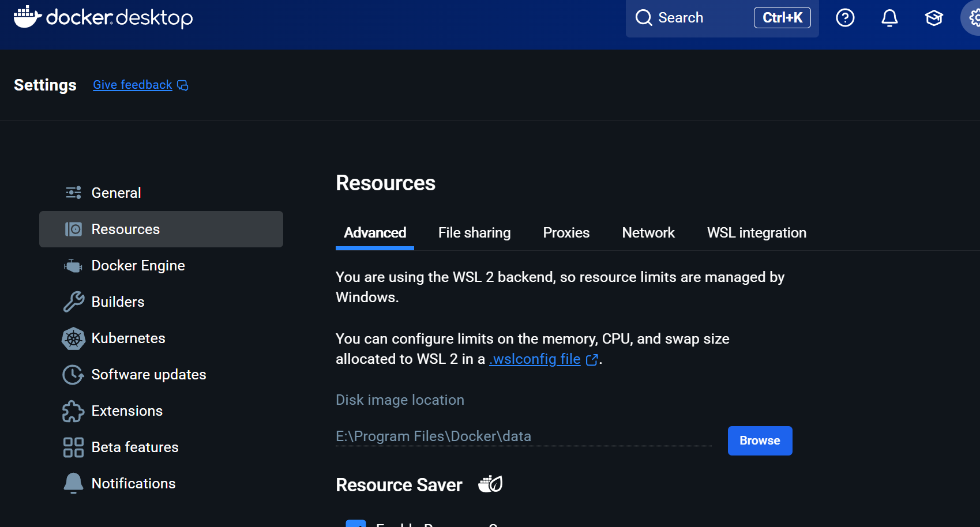Viewport: 980px width, 527px height.
Task: Click the search magnifier icon
Action: pos(644,18)
